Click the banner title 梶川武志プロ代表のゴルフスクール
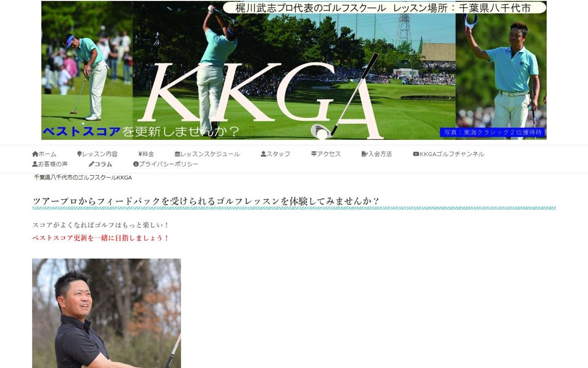Viewport: 588px width, 368px height. pos(311,8)
